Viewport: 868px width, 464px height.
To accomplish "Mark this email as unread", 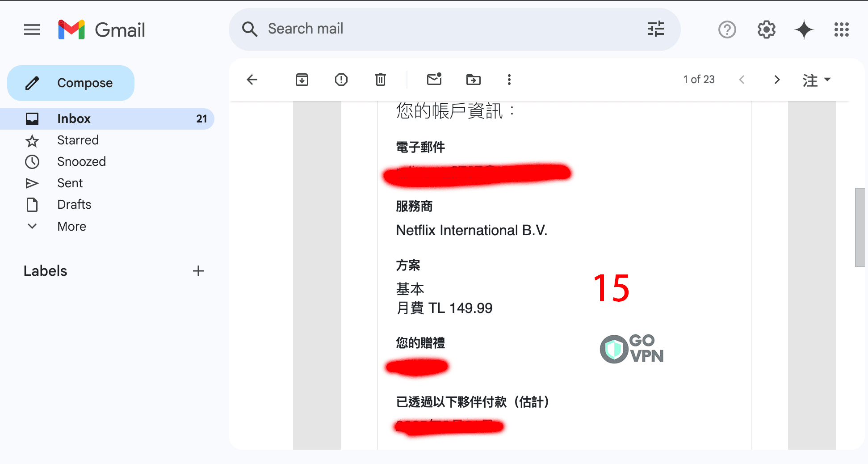I will coord(434,80).
